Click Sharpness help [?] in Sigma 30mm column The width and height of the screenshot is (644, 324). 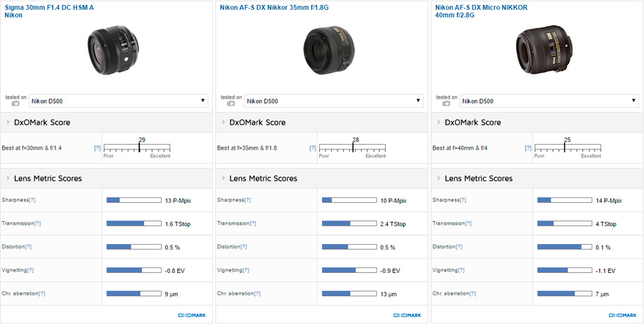tap(32, 200)
